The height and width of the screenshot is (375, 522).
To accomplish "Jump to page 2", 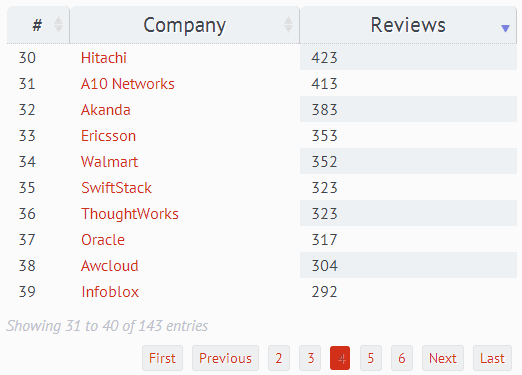I will click(x=279, y=358).
